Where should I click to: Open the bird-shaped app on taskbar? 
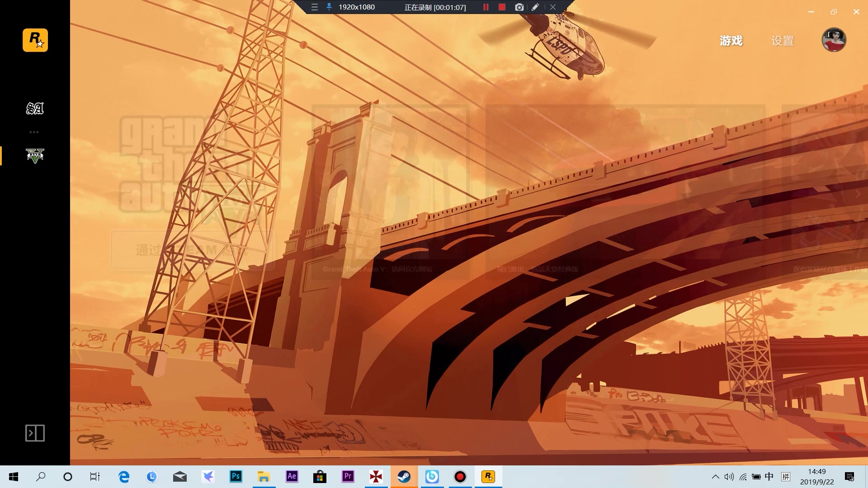(208, 477)
